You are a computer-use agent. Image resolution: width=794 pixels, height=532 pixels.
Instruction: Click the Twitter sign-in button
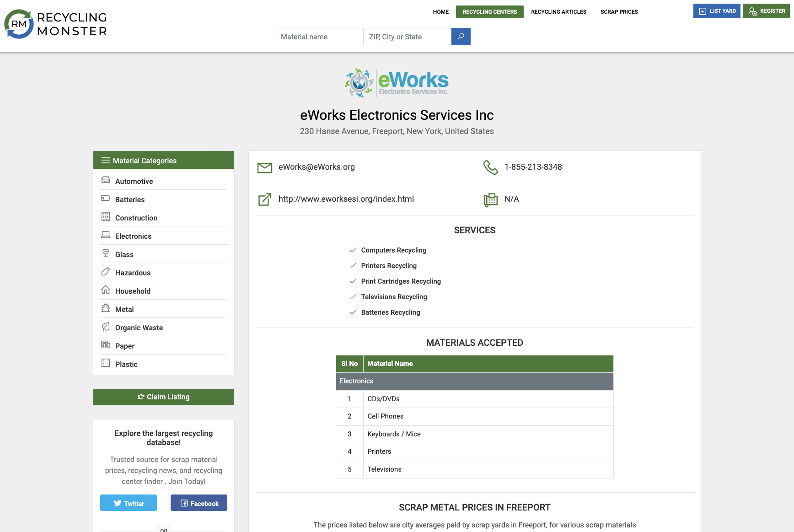[129, 503]
